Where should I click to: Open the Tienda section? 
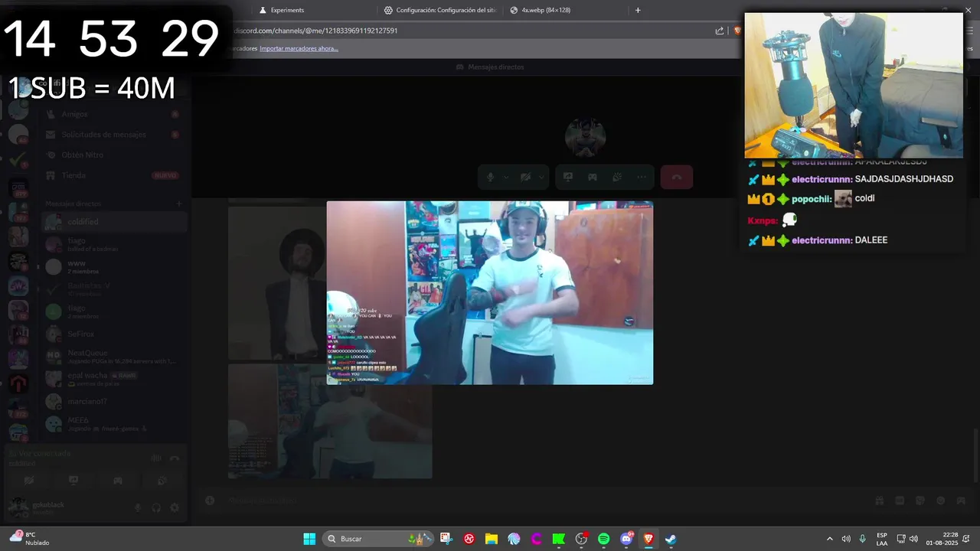113,175
